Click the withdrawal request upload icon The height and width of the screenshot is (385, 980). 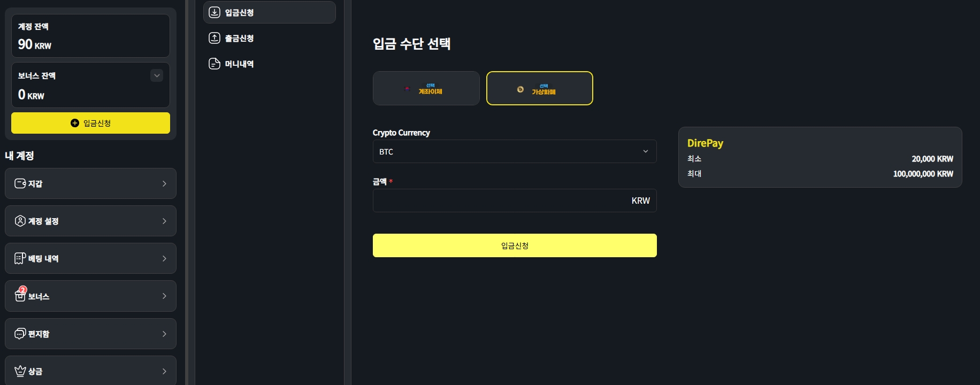pyautogui.click(x=215, y=38)
